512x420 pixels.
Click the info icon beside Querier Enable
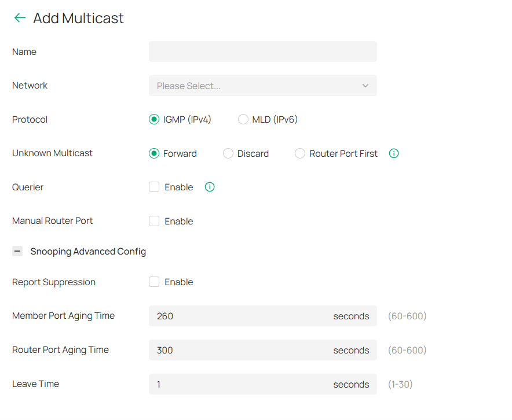pos(209,187)
